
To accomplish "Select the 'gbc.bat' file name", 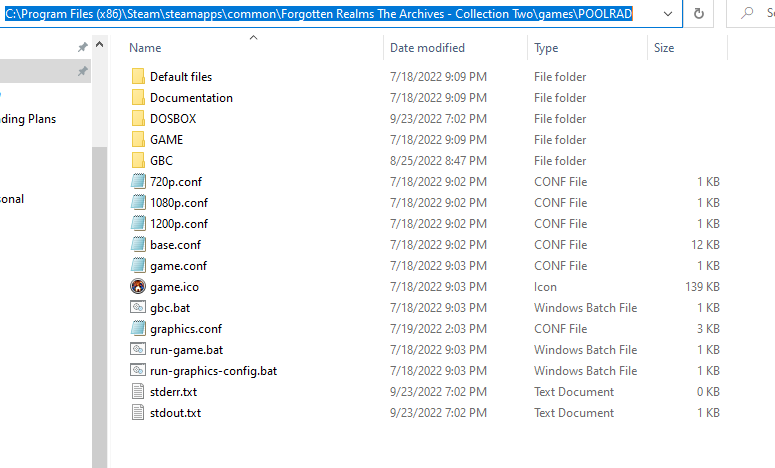I will coord(170,308).
